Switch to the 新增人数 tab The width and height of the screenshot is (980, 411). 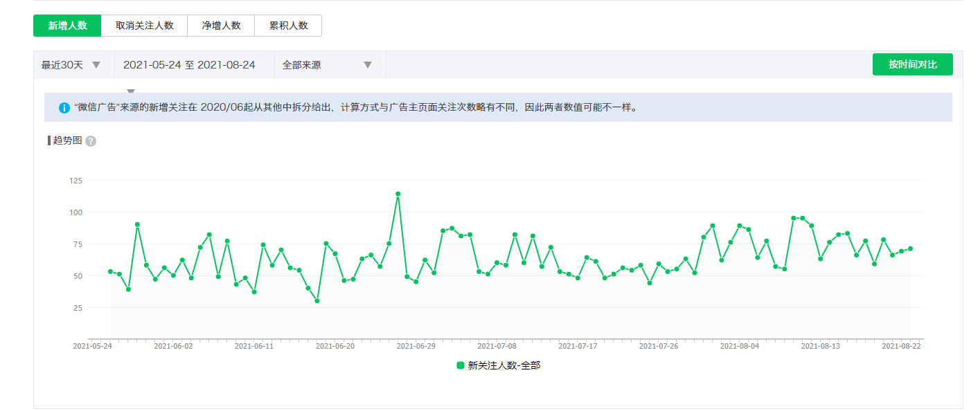pyautogui.click(x=67, y=26)
